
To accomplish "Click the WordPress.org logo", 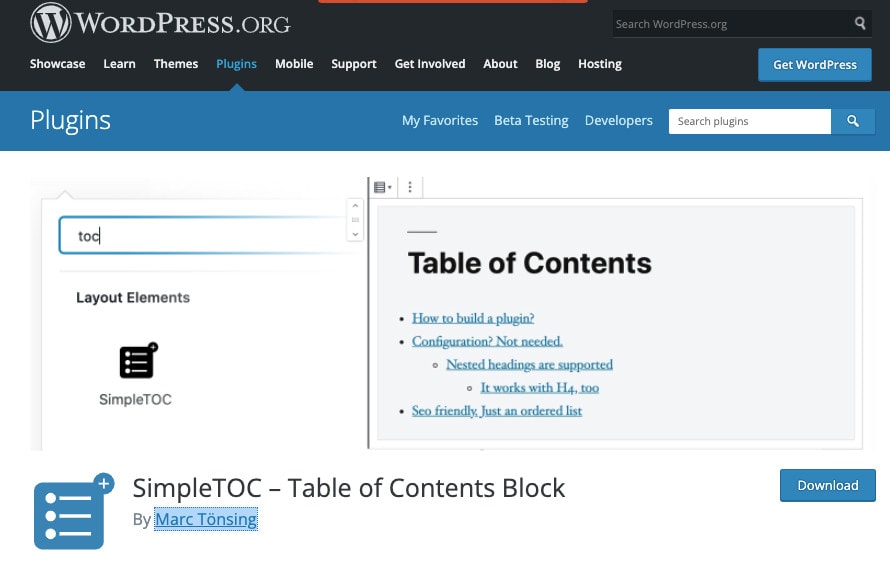I will tap(160, 23).
